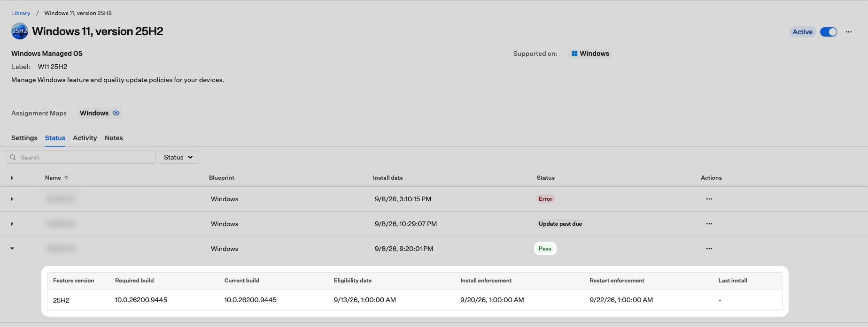Click the Current build 10.0.26200.9445 value
This screenshot has width=868, height=327.
coord(250,300)
